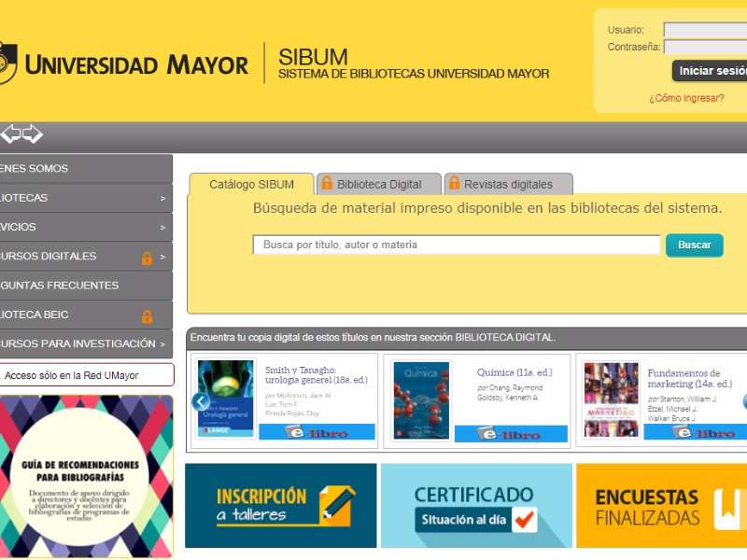Image resolution: width=747 pixels, height=560 pixels.
Task: Open the Certificado Situación al día banner
Action: [476, 506]
